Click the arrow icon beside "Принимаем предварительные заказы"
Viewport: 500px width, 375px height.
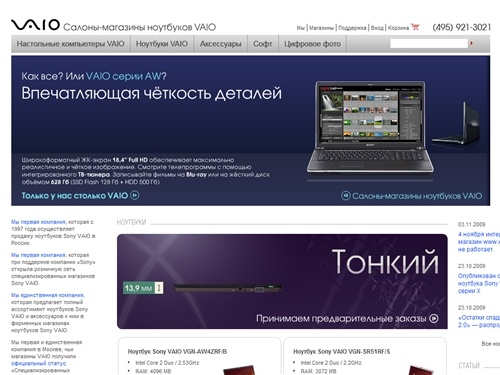click(434, 319)
